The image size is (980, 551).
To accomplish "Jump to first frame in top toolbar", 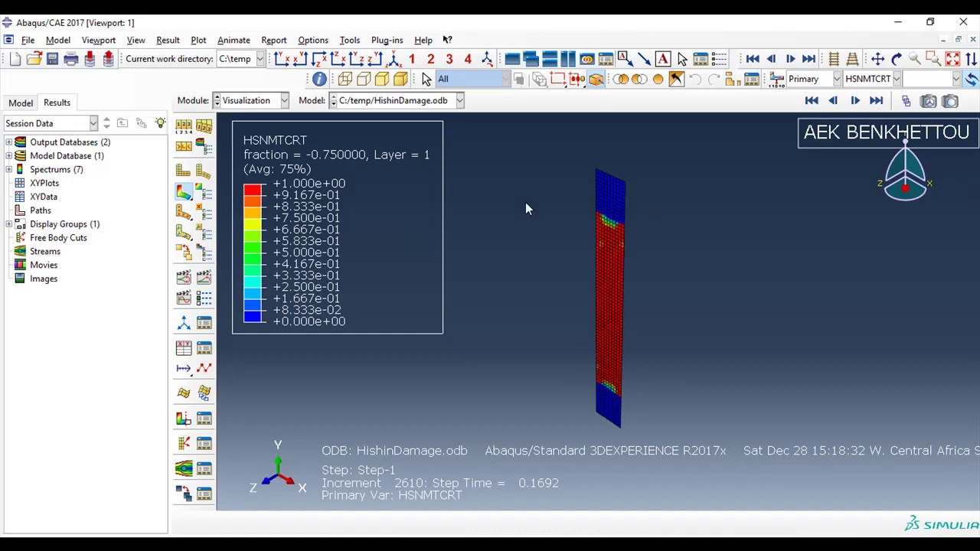I will pyautogui.click(x=753, y=59).
